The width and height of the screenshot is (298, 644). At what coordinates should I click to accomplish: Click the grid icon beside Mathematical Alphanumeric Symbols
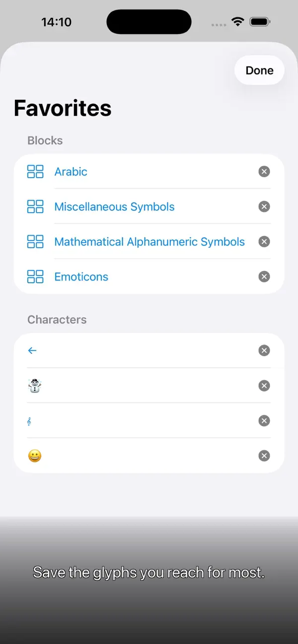[35, 242]
